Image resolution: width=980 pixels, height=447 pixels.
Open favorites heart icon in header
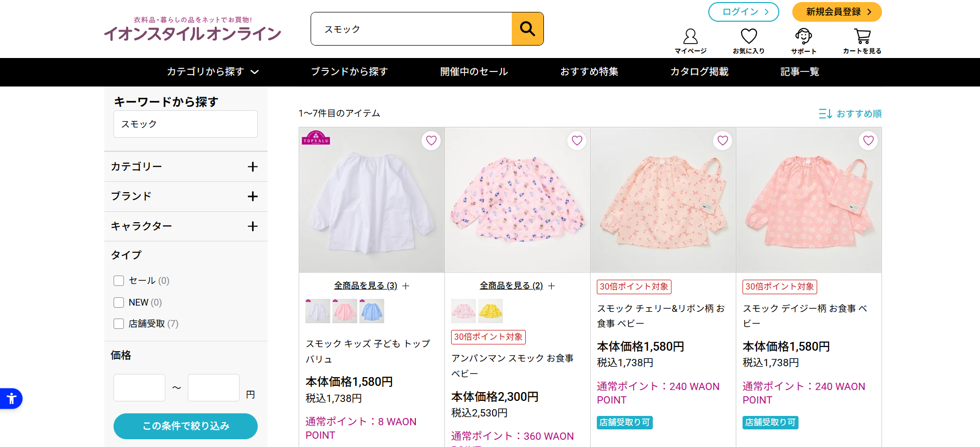[748, 41]
